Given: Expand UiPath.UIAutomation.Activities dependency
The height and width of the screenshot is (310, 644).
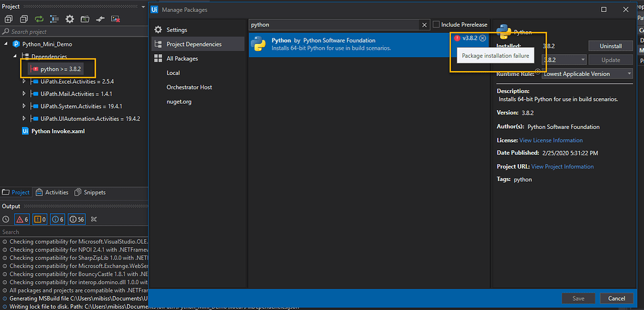Looking at the screenshot, I should coord(24,119).
